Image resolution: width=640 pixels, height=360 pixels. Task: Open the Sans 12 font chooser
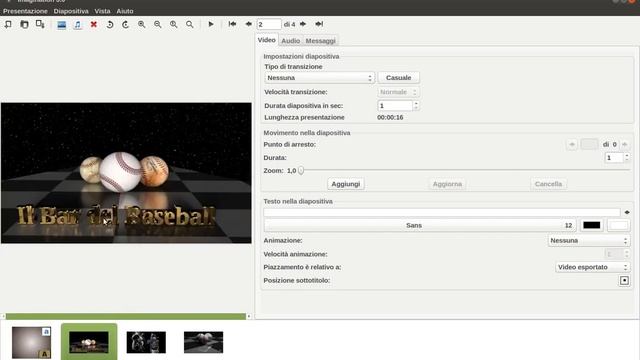coord(420,225)
